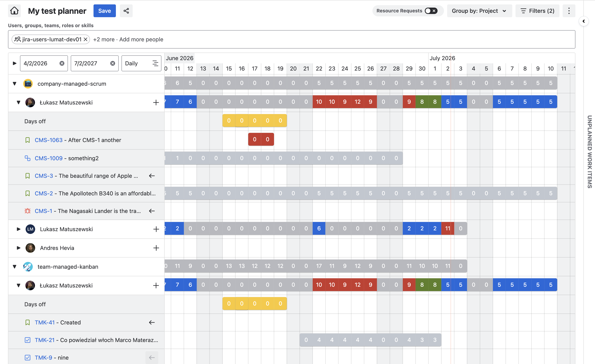
Task: Click the start date field 4/2/2026
Action: click(44, 63)
